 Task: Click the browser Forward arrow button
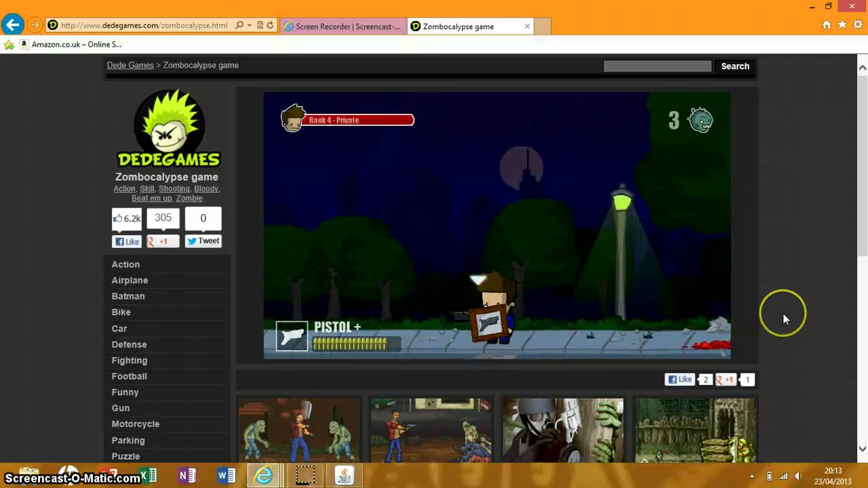(x=35, y=26)
